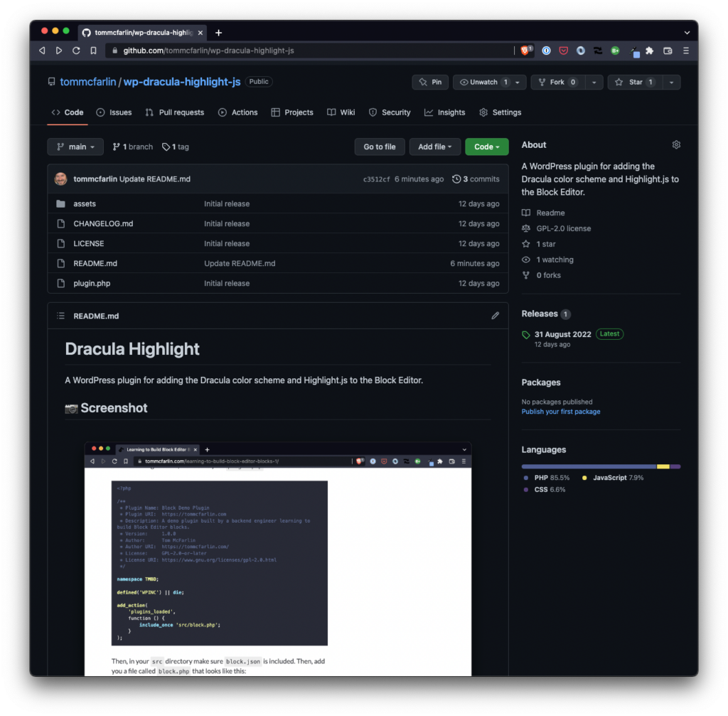The height and width of the screenshot is (716, 728).
Task: Open repository Settings tab
Action: pyautogui.click(x=500, y=112)
